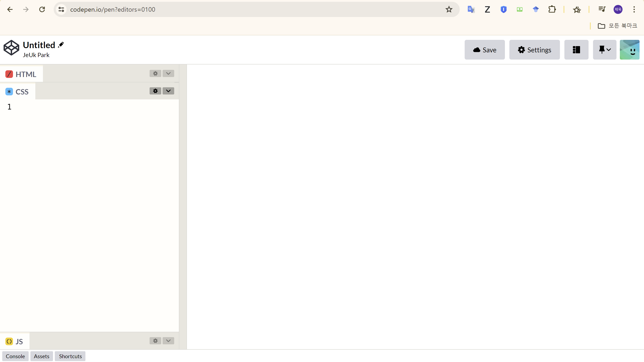
Task: Click the CodePen logo icon
Action: pos(11,47)
